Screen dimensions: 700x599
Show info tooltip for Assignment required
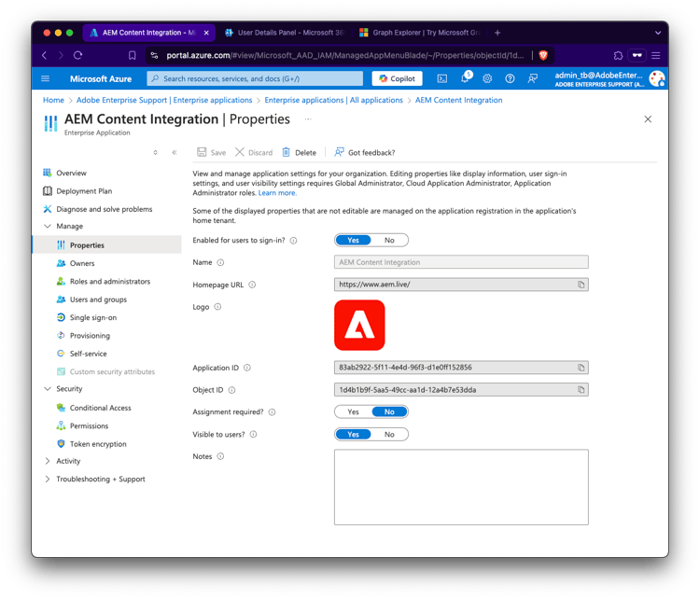tap(272, 412)
